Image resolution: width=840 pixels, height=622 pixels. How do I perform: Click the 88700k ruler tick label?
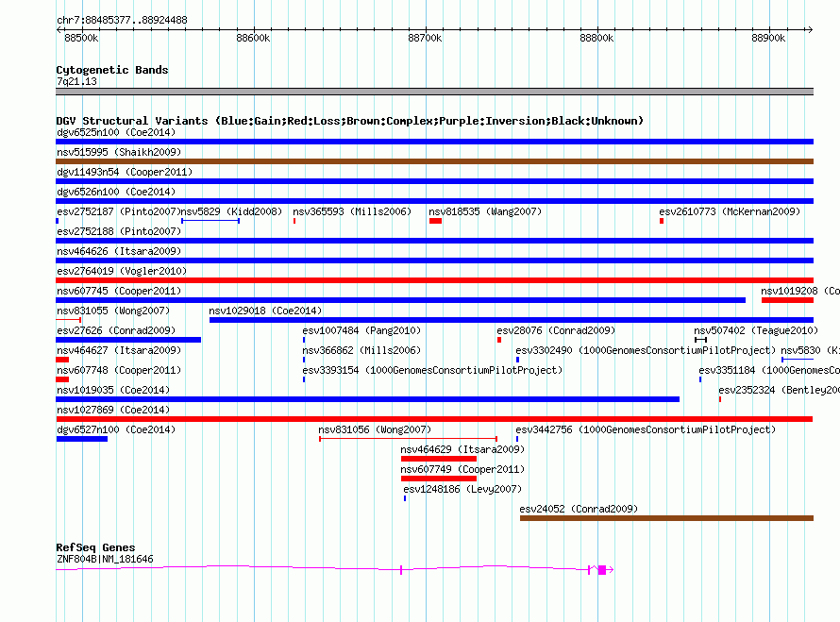coord(425,38)
